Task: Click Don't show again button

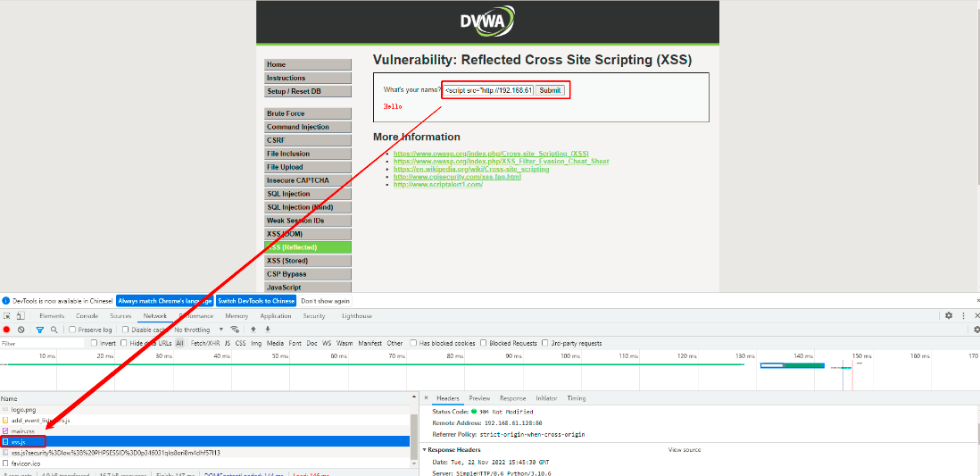Action: [x=326, y=301]
